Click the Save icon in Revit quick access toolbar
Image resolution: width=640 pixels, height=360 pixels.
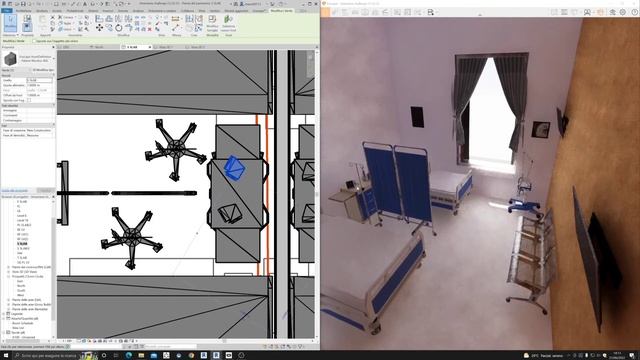23,4
